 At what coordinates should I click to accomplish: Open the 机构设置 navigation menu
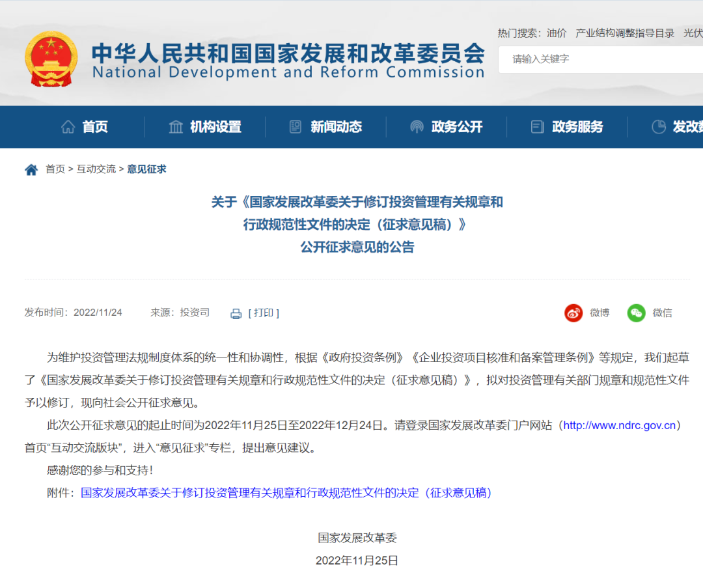point(215,127)
